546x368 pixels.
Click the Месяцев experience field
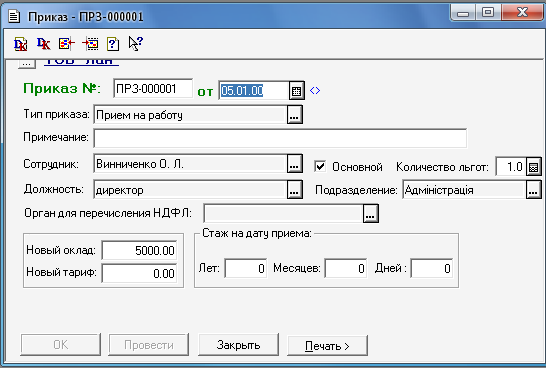tap(346, 268)
